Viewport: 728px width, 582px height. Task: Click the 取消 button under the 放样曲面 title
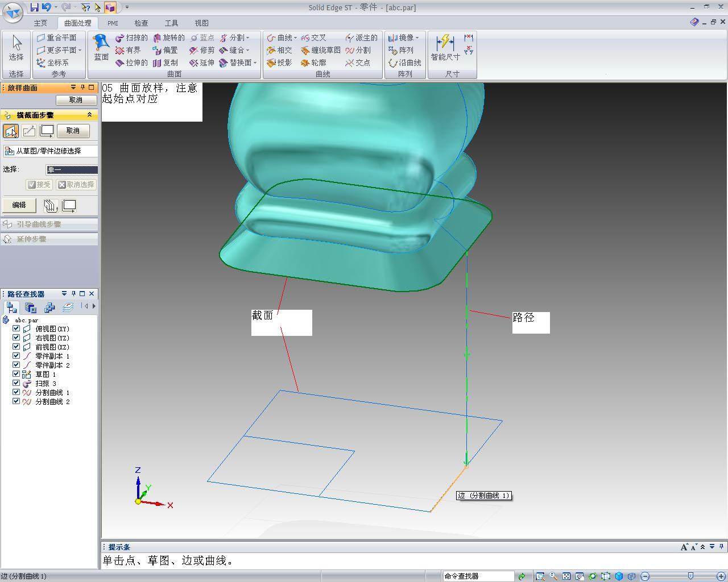(x=76, y=100)
